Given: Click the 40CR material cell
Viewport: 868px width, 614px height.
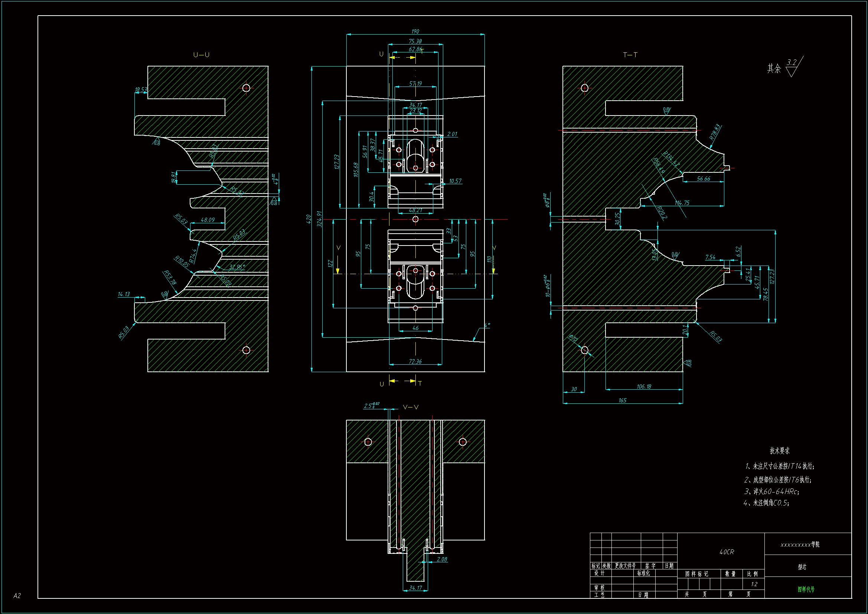Looking at the screenshot, I should 727,552.
